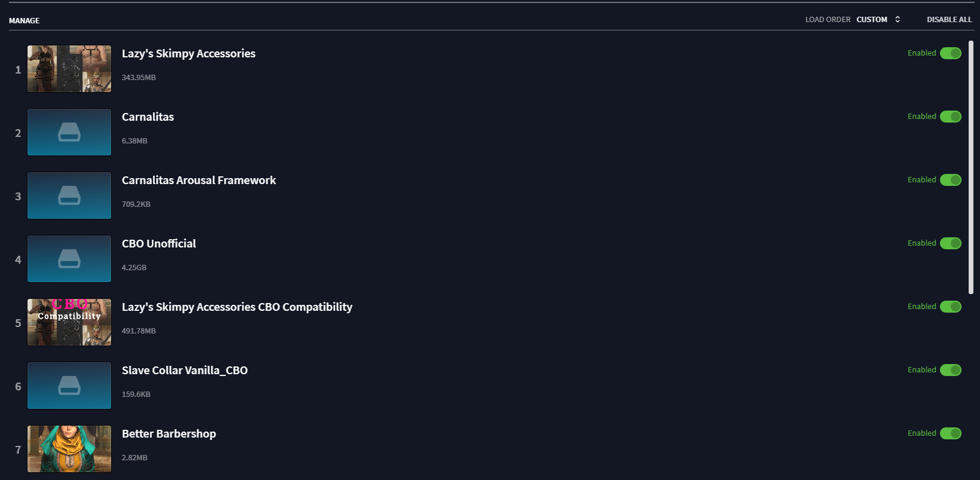Click the vertical scrollbar of the mod list
This screenshot has height=480, width=980.
coord(971,167)
